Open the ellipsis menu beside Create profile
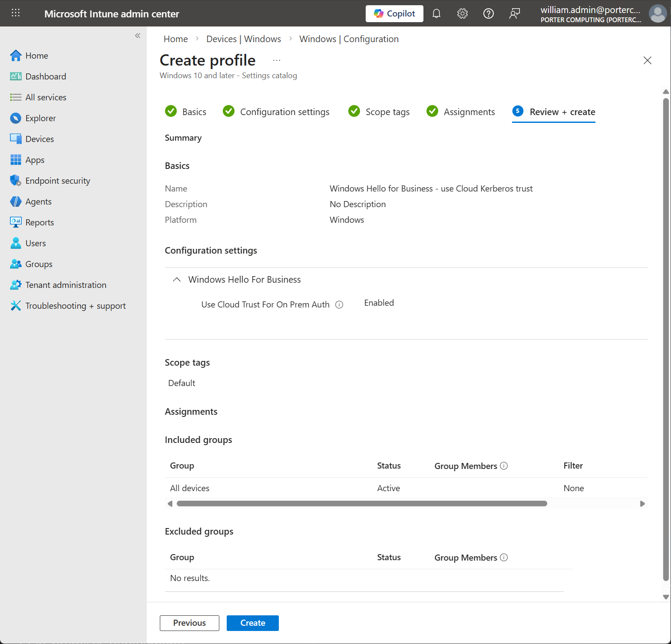Image resolution: width=671 pixels, height=644 pixels. [277, 60]
